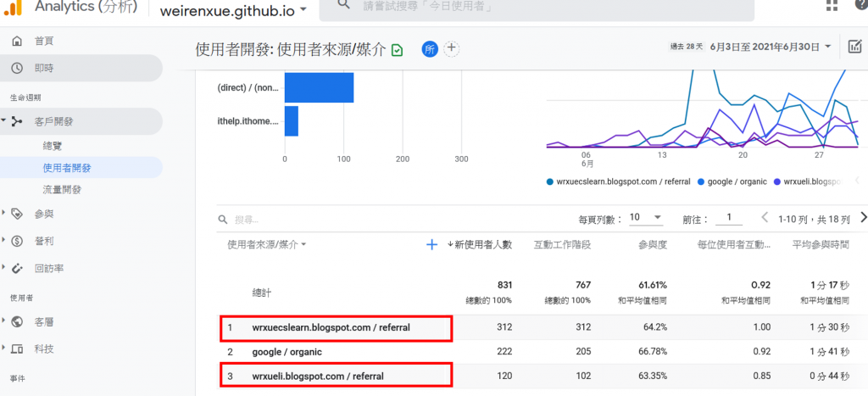Open the customize report icon at top right
Viewport: 868px width, 396px height.
tap(855, 47)
